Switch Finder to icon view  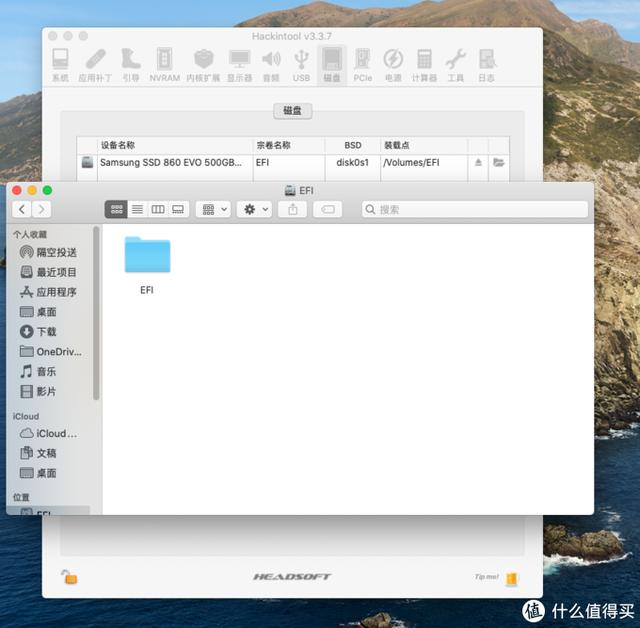(116, 209)
